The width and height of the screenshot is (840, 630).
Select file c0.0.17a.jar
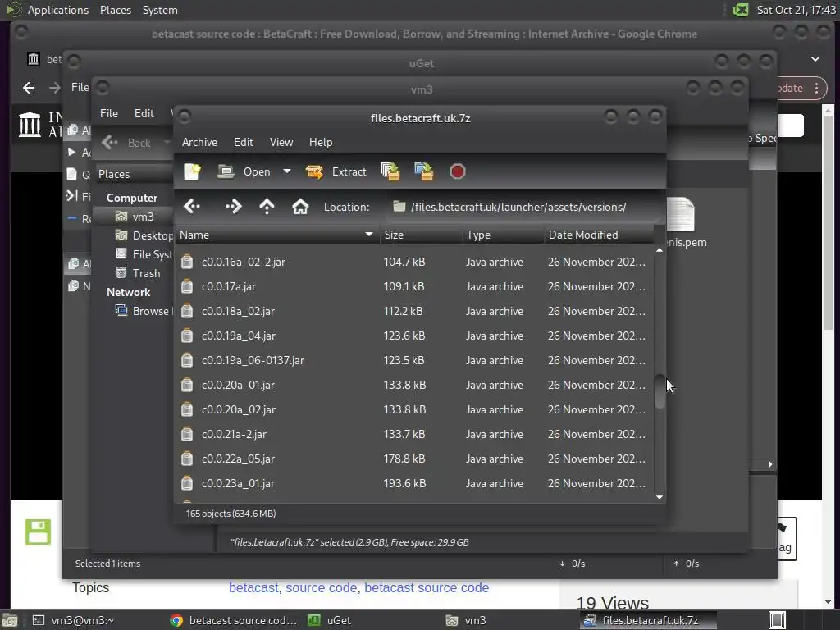[414, 286]
